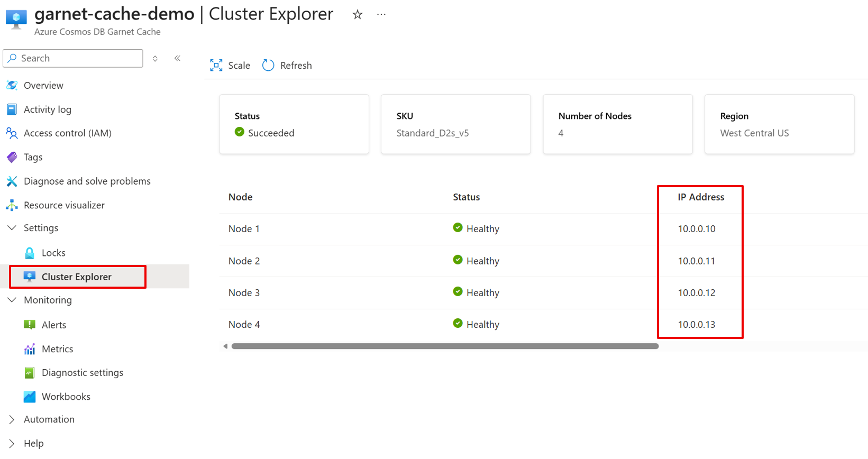
Task: Click the scrollbar left arrow
Action: click(225, 346)
